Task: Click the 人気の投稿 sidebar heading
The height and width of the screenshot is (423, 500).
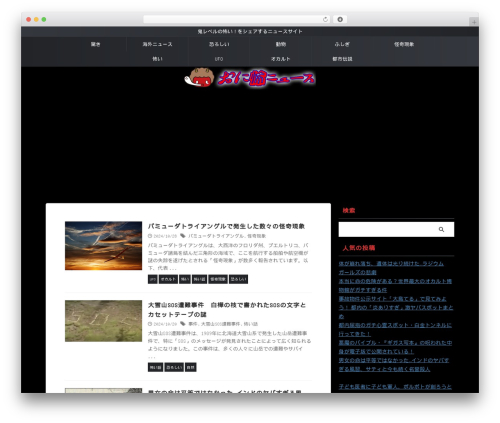Action: pos(359,248)
